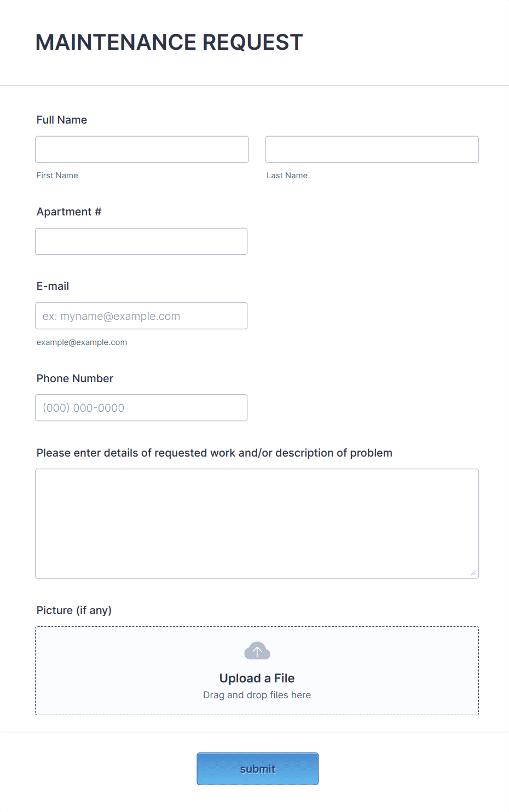Click the "Picture (if any)" label
Screen dimensions: 509x812
tap(74, 610)
